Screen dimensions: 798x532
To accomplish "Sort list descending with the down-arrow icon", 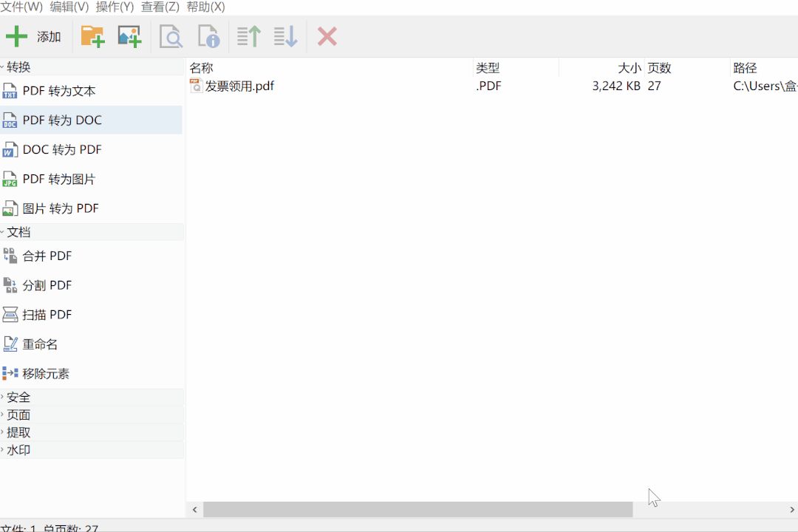I will coord(284,35).
